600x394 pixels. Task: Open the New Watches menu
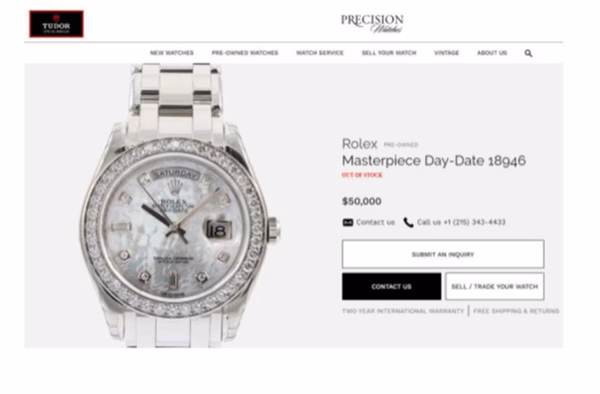click(x=172, y=53)
